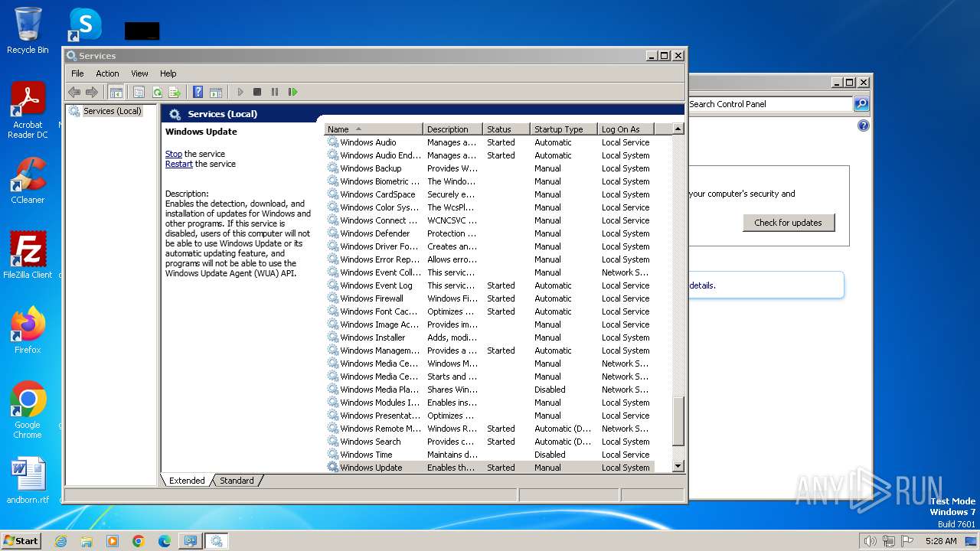Open the Recycle Bin desktop icon

28,31
